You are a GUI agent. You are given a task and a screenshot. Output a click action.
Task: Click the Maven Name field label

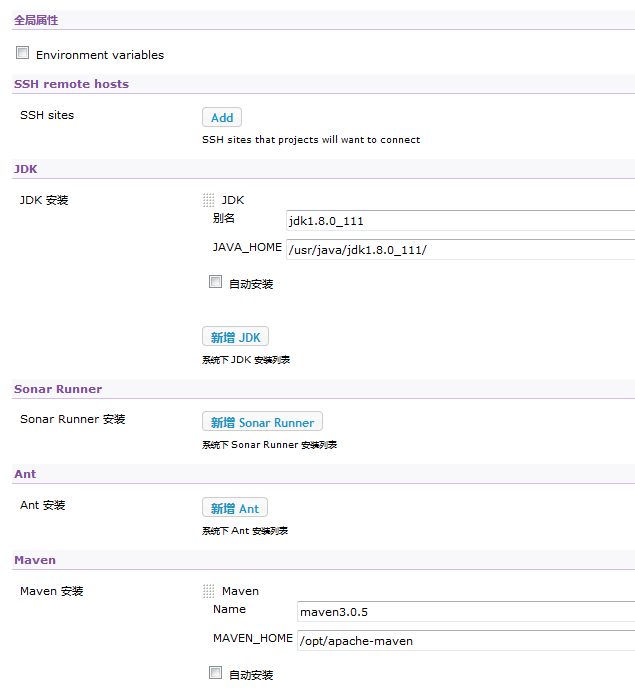tap(230, 609)
